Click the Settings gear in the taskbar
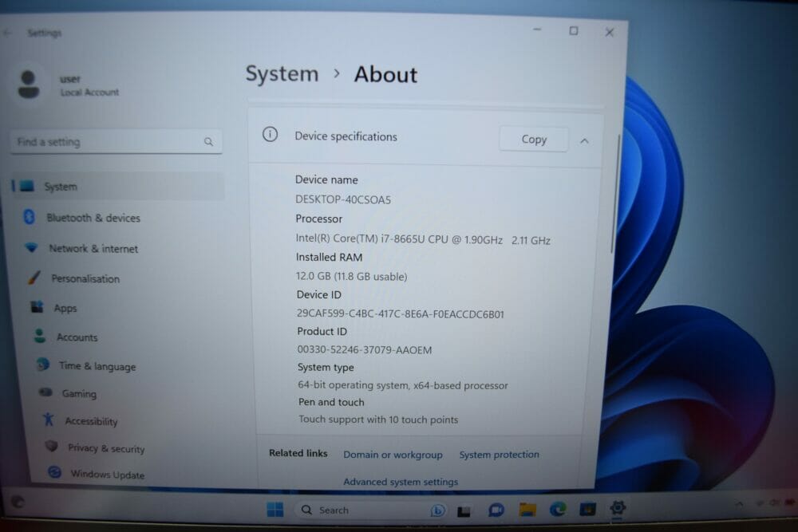 [618, 507]
